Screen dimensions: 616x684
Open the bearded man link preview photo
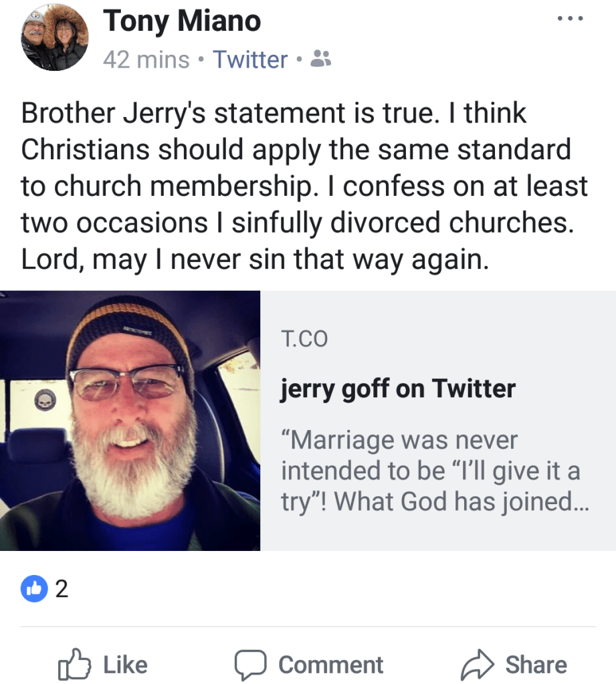(x=130, y=421)
